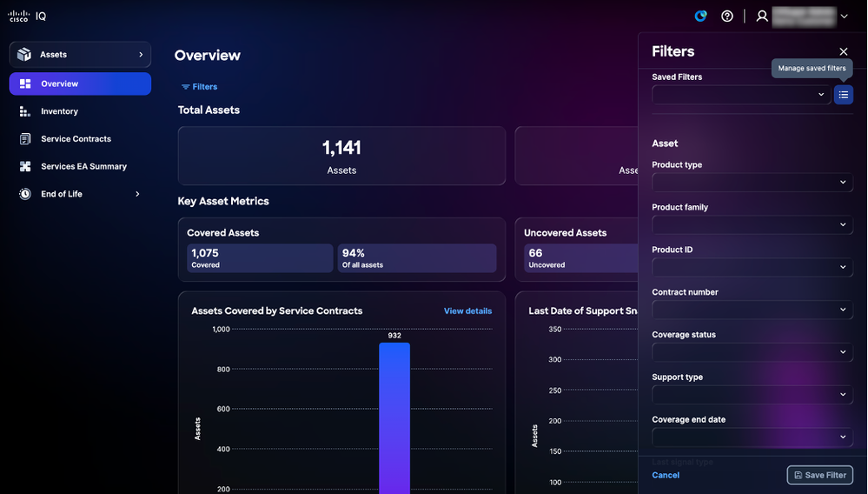868x494 pixels.
Task: Click the Overview grid icon
Action: [25, 83]
